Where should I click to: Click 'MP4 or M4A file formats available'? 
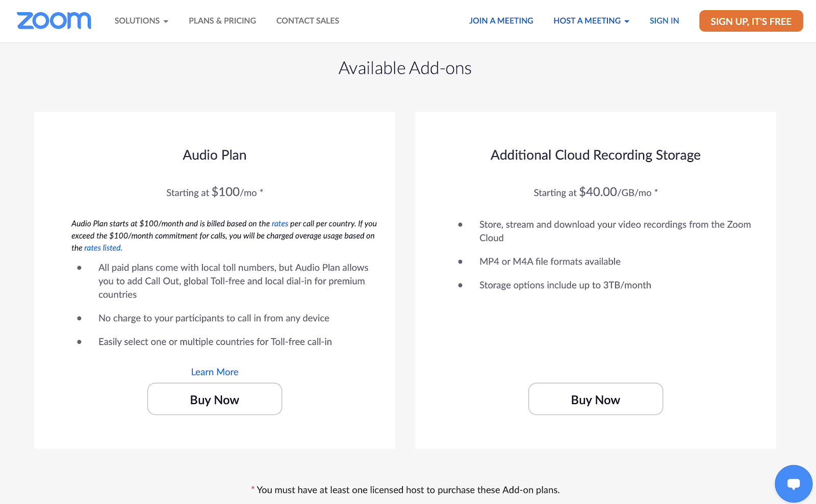click(550, 261)
